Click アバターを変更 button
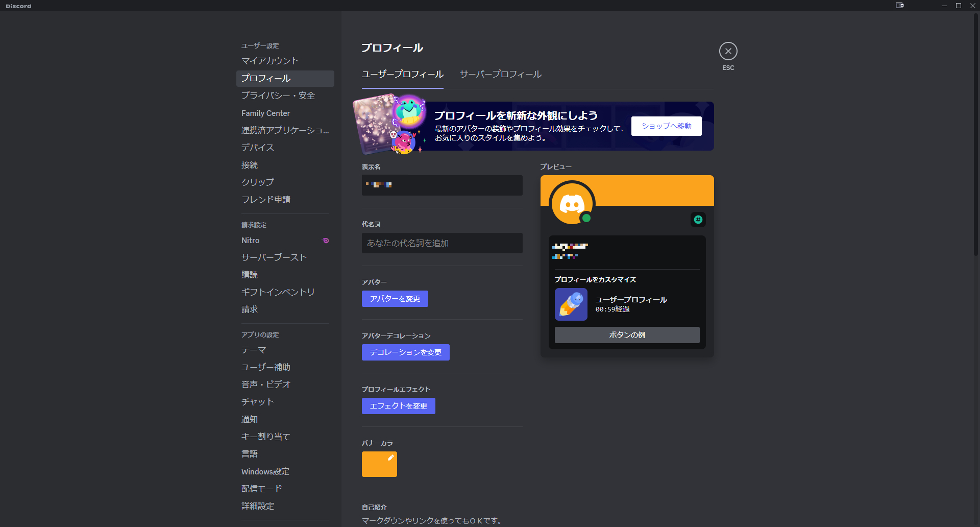Screen dimensions: 980x527 pyautogui.click(x=395, y=299)
